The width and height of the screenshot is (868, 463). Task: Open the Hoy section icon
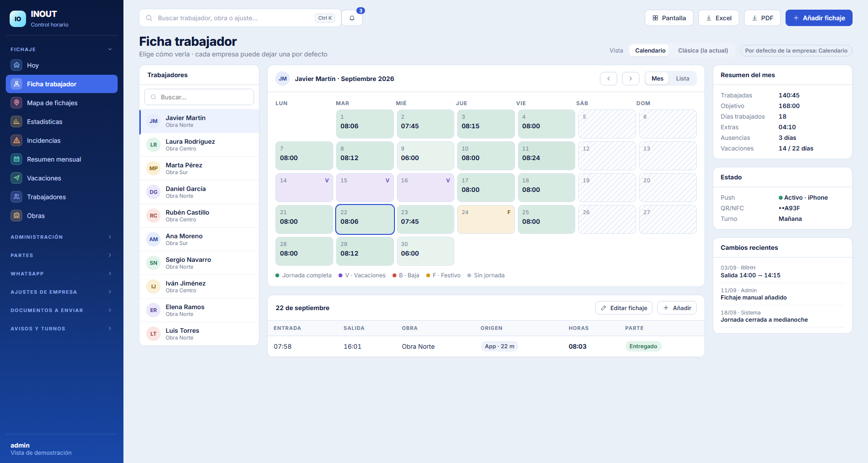pos(17,65)
